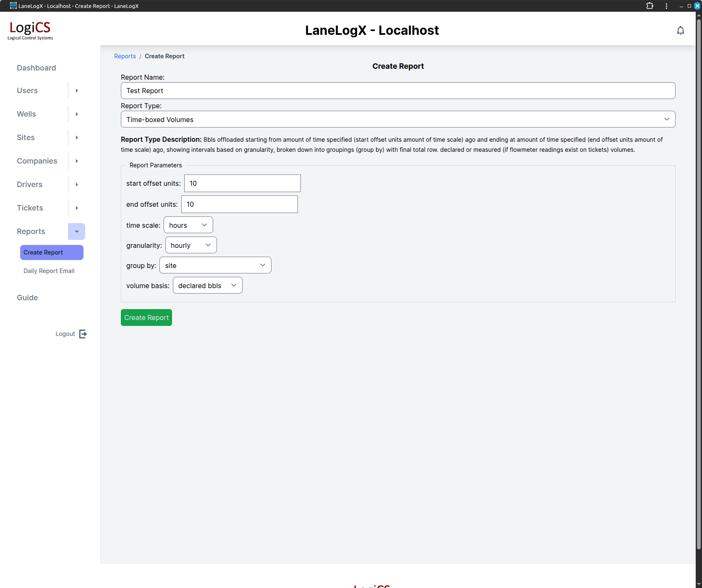Open the Dashboard menu item

pyautogui.click(x=37, y=68)
